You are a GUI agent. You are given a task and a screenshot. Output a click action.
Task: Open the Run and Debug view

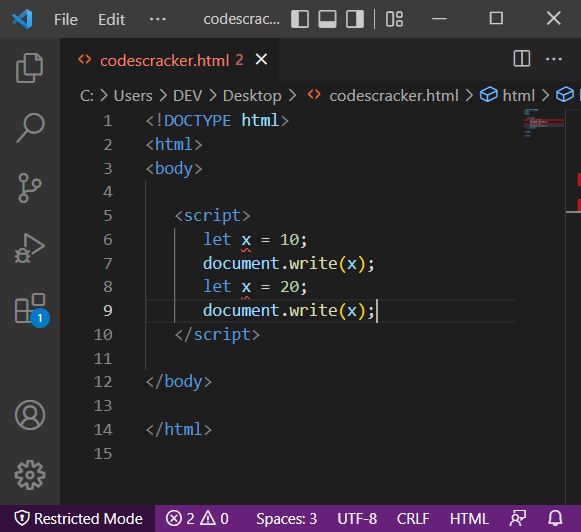click(30, 248)
